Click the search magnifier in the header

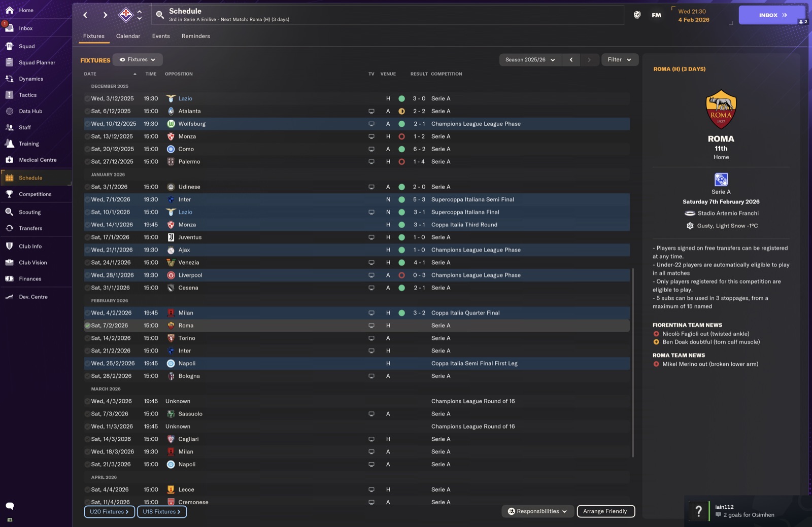160,15
